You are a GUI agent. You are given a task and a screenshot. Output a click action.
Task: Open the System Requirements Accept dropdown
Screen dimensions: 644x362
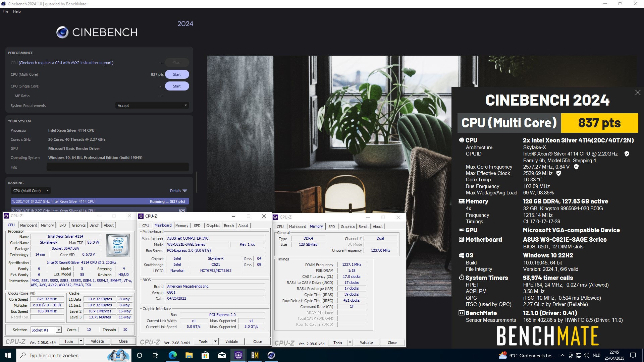pos(152,106)
